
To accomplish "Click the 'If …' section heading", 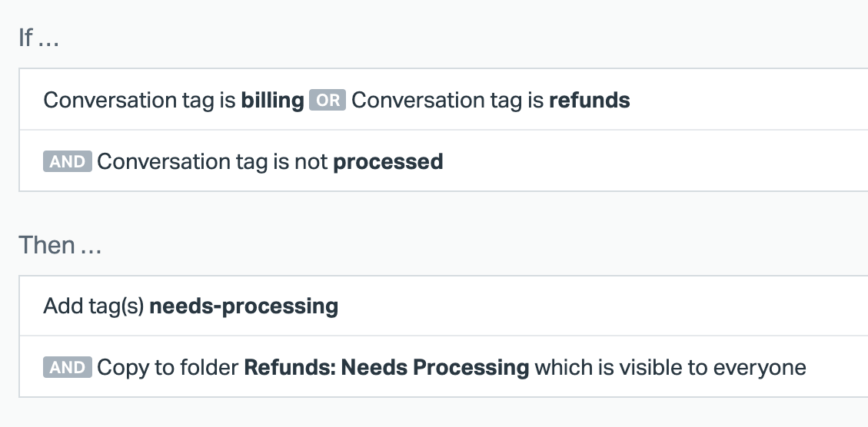I will pyautogui.click(x=38, y=38).
